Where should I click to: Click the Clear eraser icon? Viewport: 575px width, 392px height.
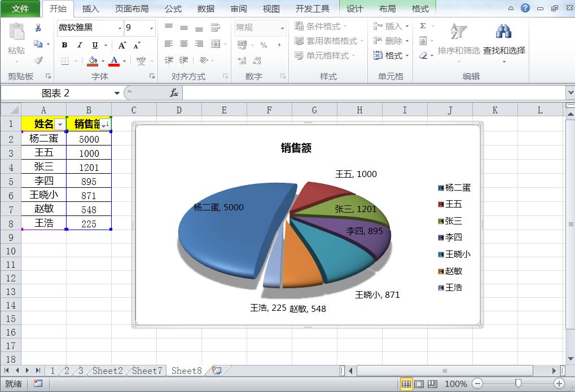[423, 55]
